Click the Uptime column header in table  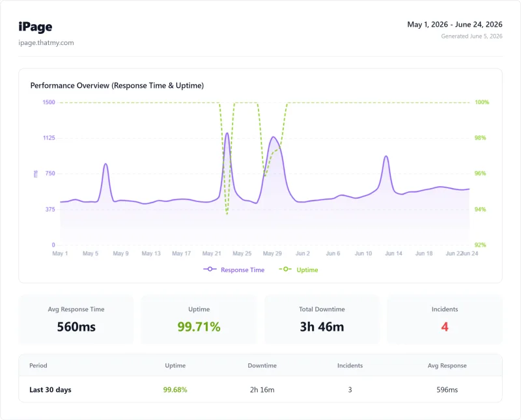pos(175,365)
